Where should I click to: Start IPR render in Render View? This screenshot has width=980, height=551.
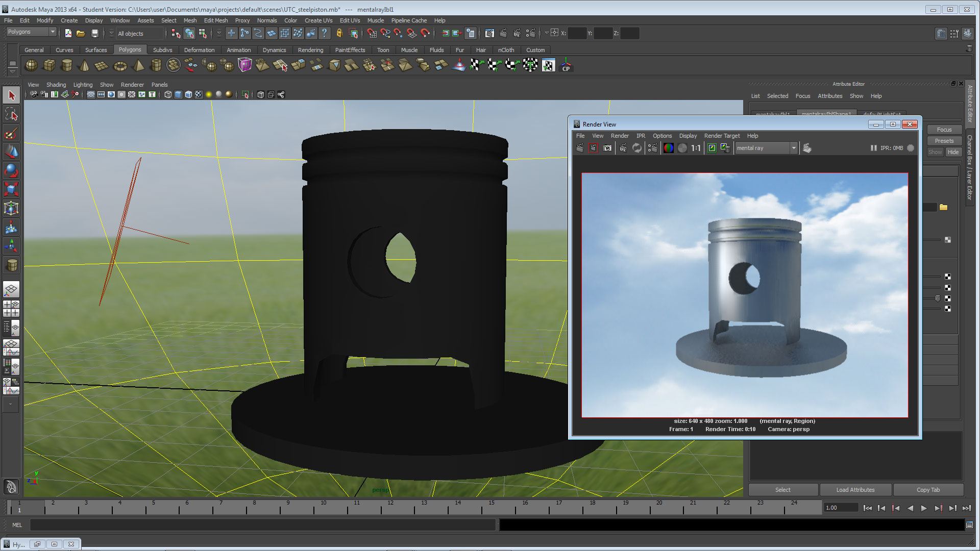623,148
